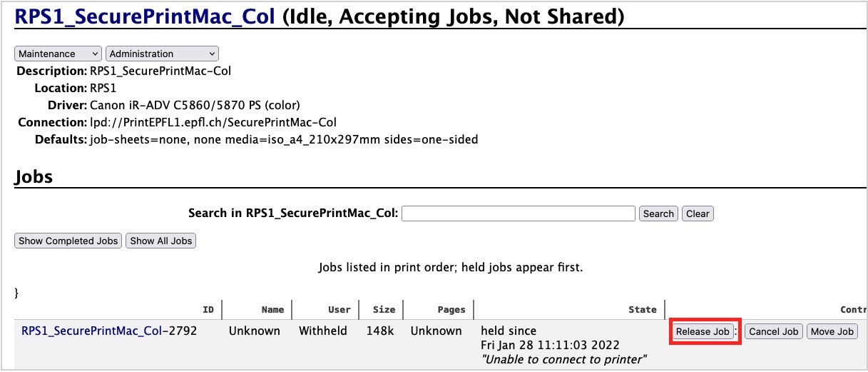The width and height of the screenshot is (868, 372).
Task: Click the RPS1_SecurePrintMac_Col printer title link
Action: (x=145, y=16)
